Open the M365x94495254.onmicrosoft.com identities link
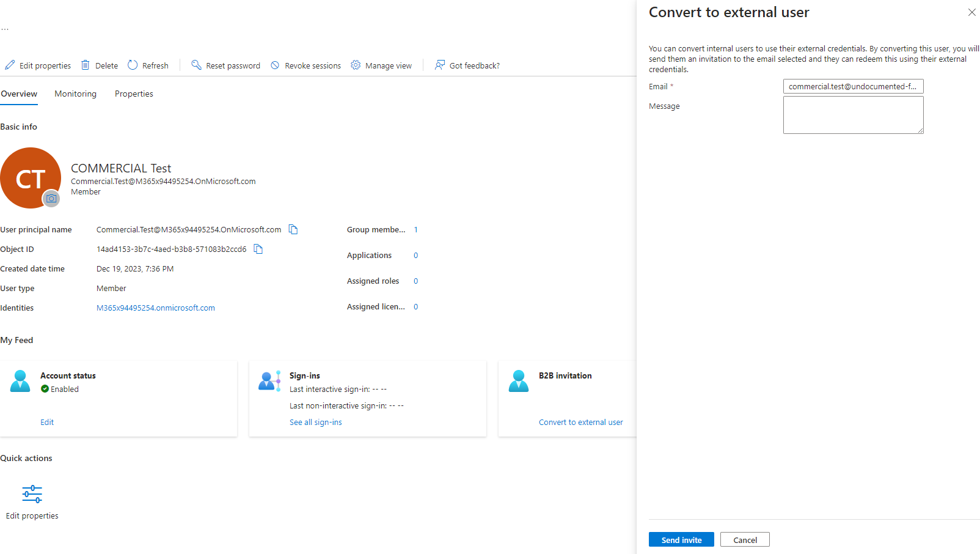 [x=155, y=308]
